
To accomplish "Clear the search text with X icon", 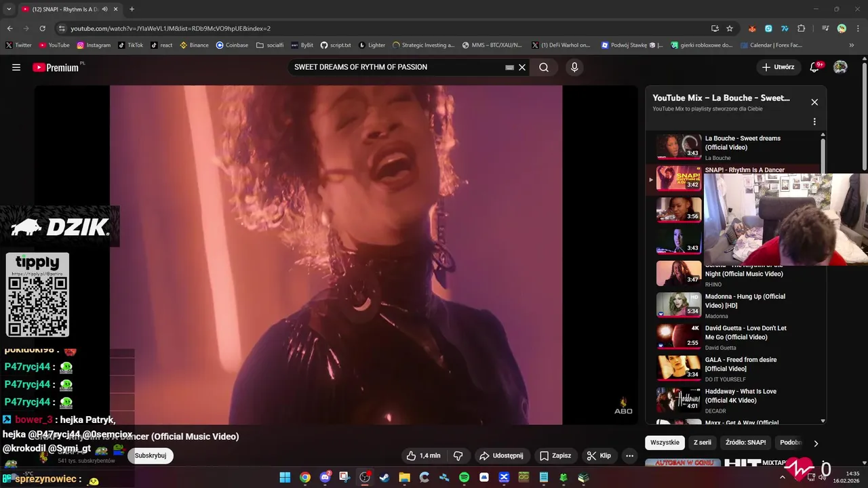I will click(x=522, y=67).
